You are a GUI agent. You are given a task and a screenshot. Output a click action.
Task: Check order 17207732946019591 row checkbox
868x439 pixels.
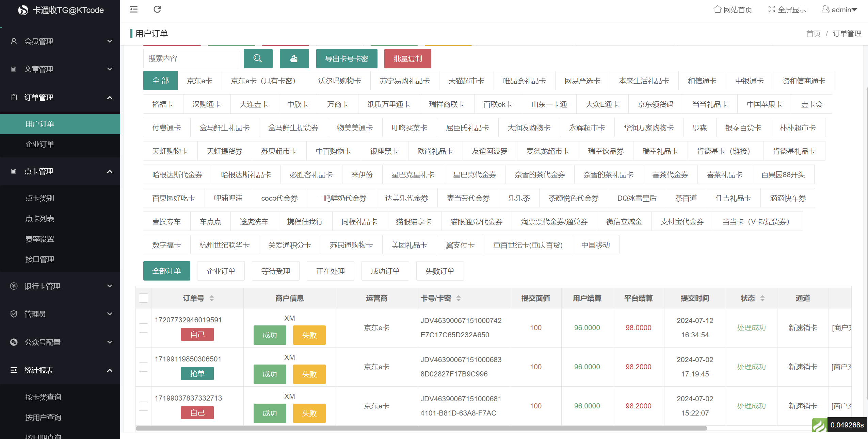point(144,328)
